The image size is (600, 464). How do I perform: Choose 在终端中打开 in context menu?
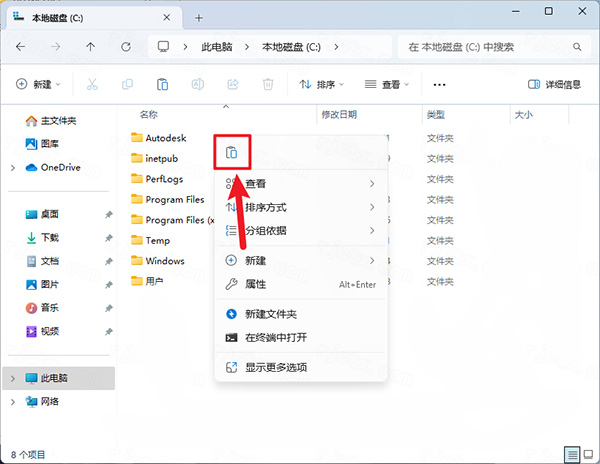click(x=301, y=337)
